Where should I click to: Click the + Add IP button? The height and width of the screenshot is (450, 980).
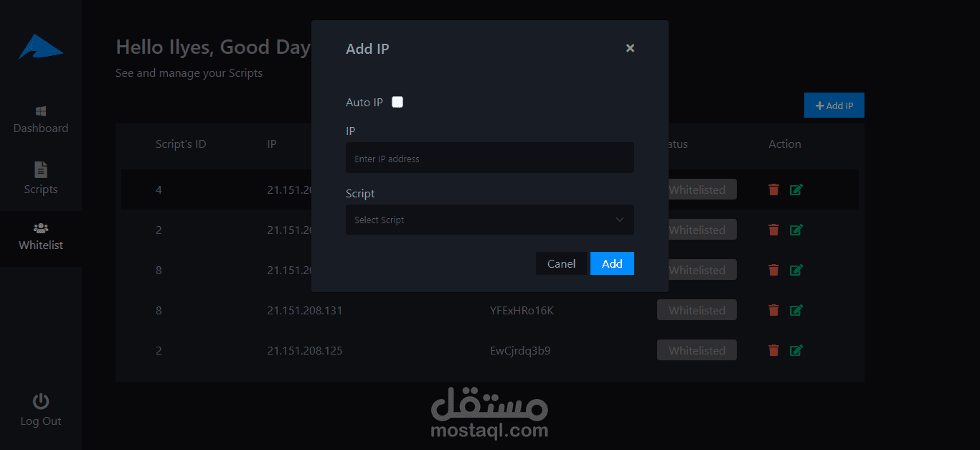pyautogui.click(x=834, y=106)
